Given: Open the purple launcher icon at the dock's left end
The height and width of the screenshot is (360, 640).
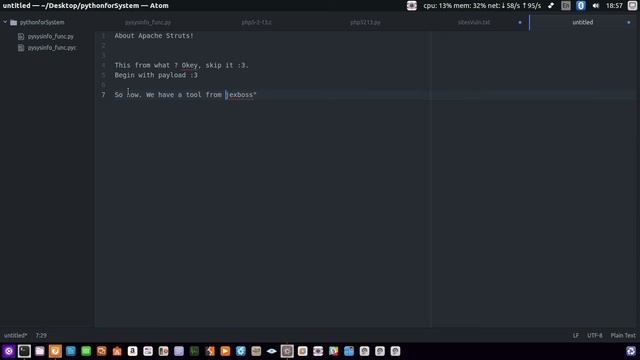Looking at the screenshot, I should (9, 351).
